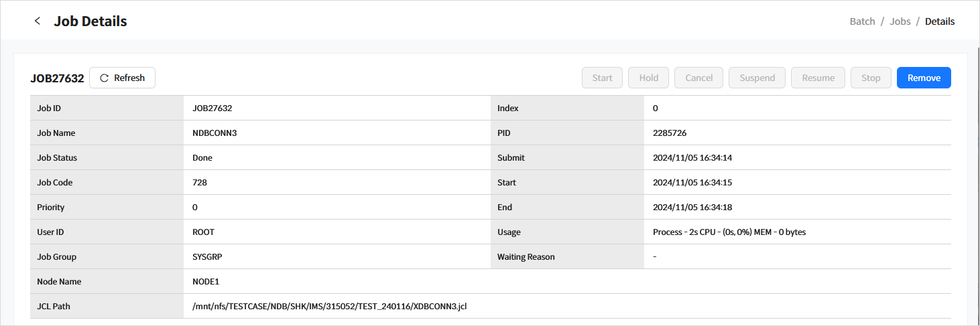Image resolution: width=980 pixels, height=326 pixels.
Task: Click the Resume button
Action: pyautogui.click(x=818, y=78)
